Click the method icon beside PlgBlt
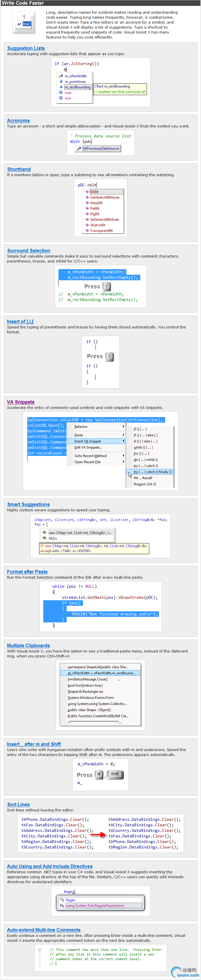This screenshot has height=980, width=201. [87, 214]
